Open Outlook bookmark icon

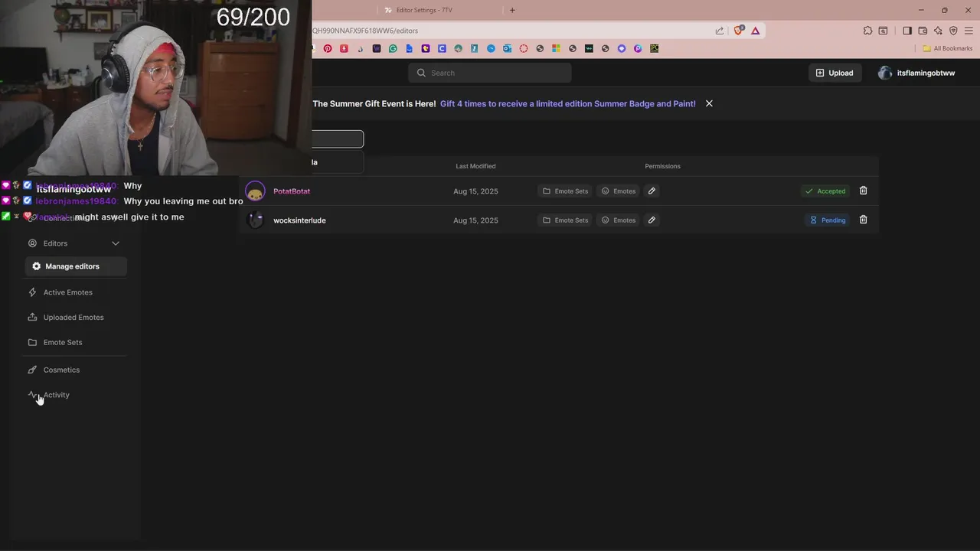tap(507, 48)
